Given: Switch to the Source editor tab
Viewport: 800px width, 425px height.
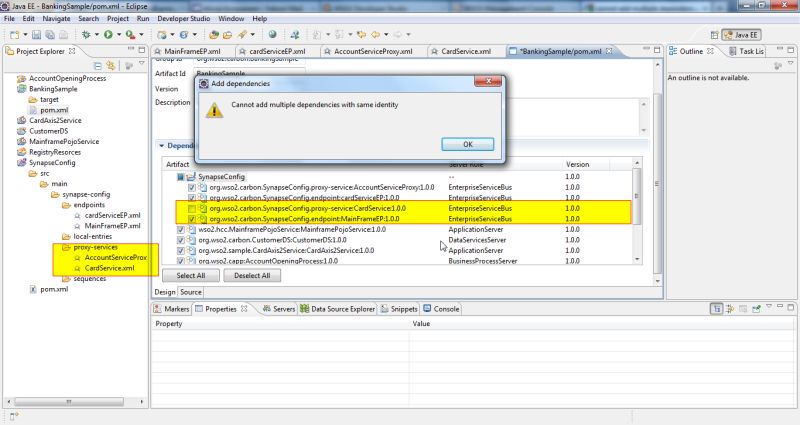Looking at the screenshot, I should pyautogui.click(x=191, y=292).
